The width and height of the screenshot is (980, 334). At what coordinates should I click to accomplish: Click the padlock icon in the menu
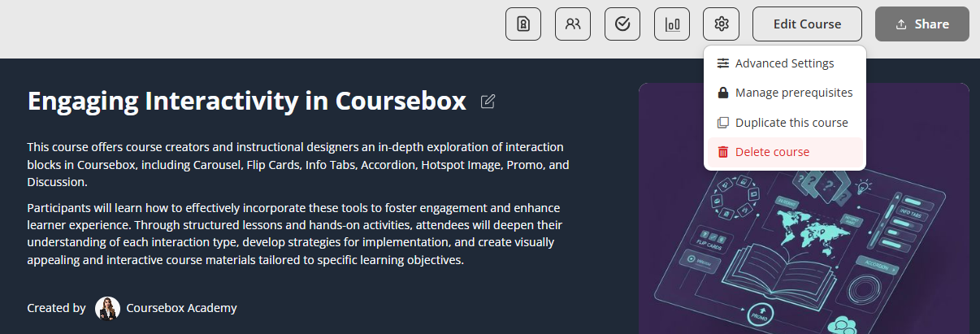(722, 93)
